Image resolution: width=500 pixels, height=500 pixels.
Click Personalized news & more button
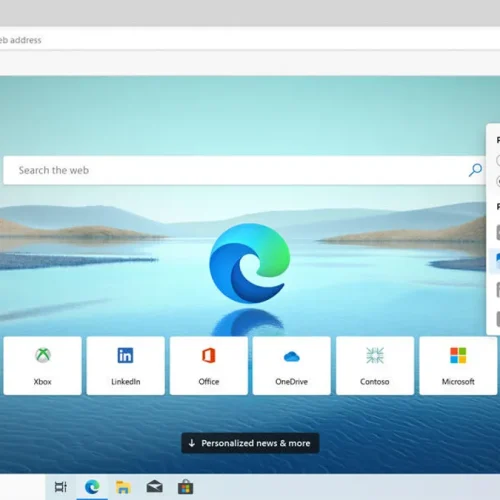[250, 443]
